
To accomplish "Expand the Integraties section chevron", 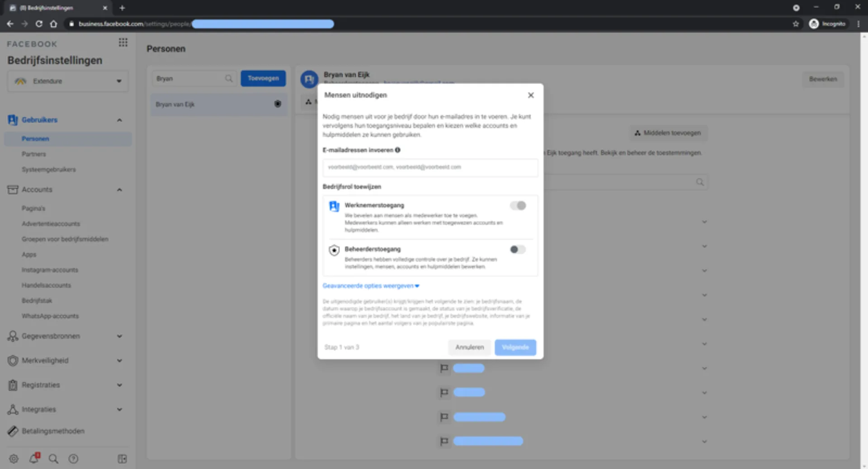I will [119, 410].
